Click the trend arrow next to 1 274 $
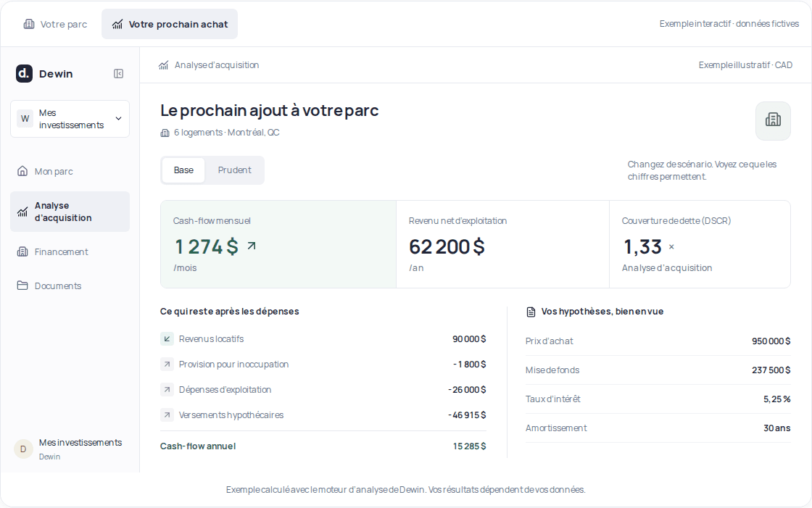Viewport: 812px width, 508px height. tap(252, 246)
